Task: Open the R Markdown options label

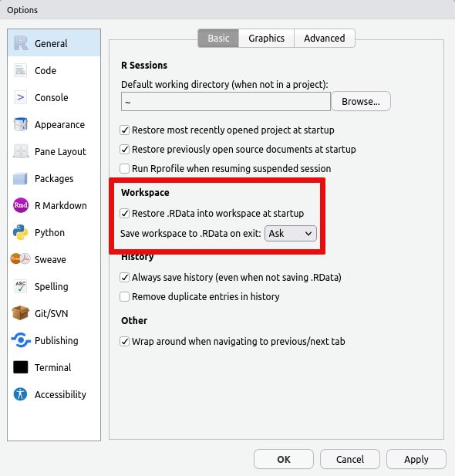Action: (61, 206)
